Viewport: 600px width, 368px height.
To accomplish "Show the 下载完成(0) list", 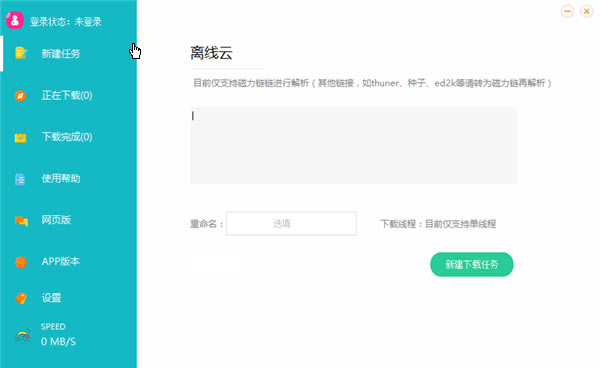I will coord(67,137).
